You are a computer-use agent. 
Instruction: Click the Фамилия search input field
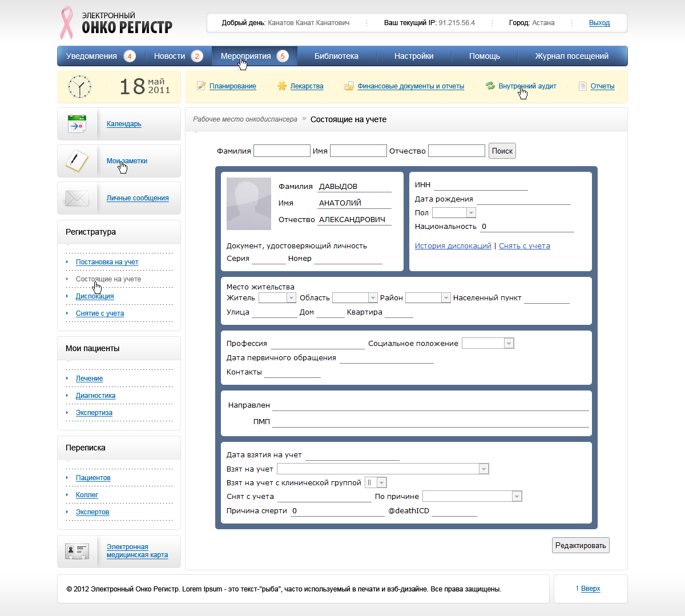pos(282,151)
